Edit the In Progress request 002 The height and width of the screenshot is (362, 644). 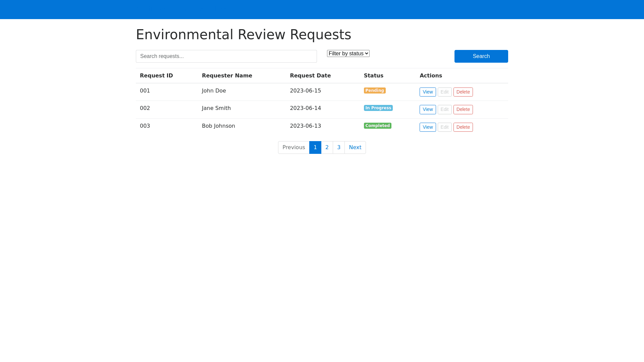[x=444, y=110]
